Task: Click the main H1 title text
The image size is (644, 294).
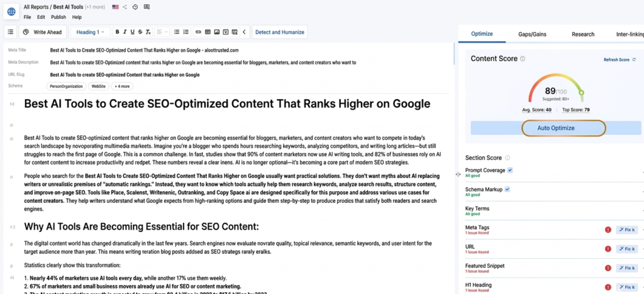Action: pos(227,104)
